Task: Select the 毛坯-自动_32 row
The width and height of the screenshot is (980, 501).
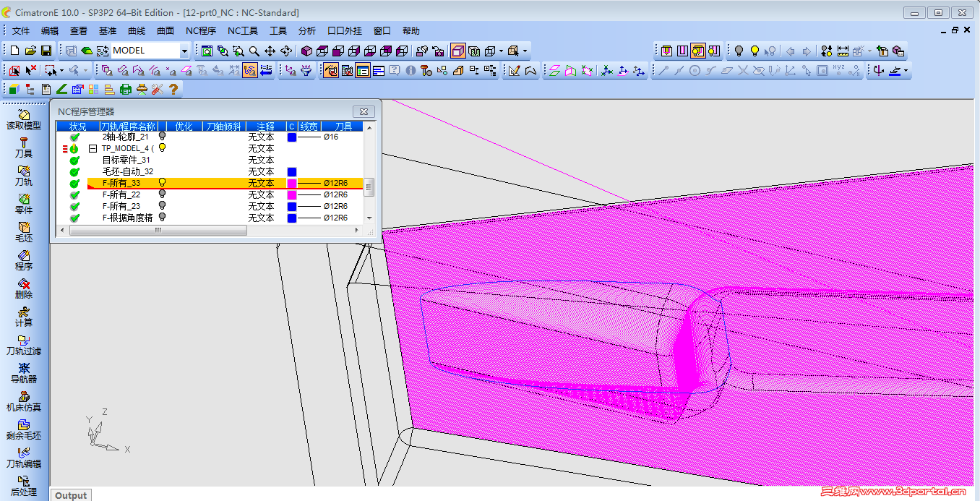Action: click(210, 171)
